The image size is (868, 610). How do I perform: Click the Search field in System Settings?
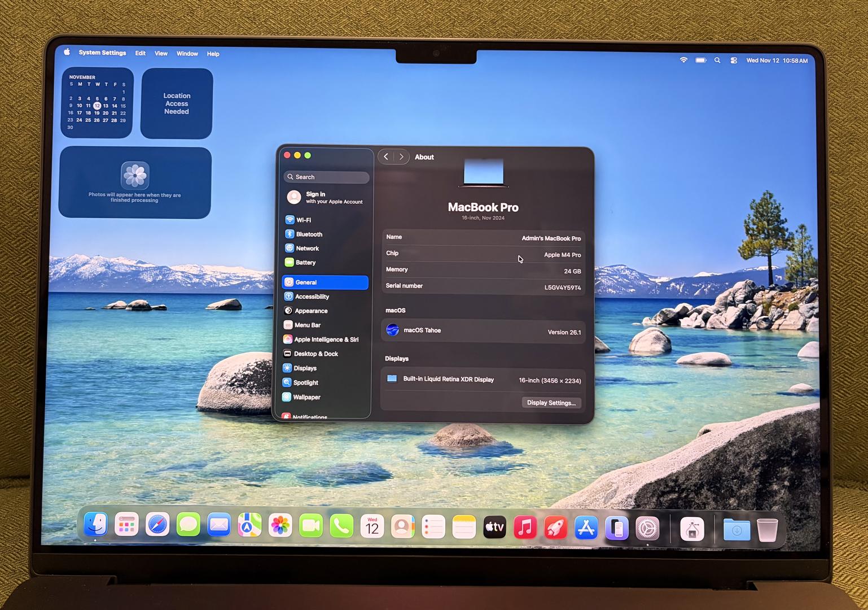point(327,177)
